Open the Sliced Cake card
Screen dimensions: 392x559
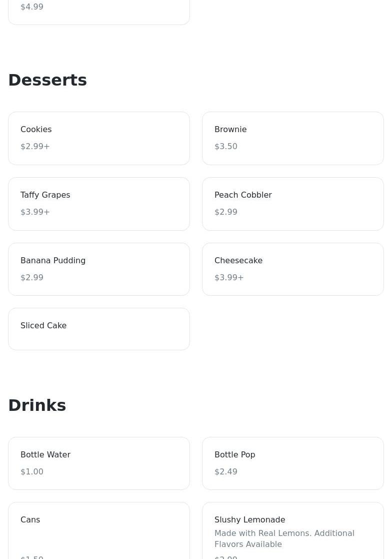tap(99, 329)
